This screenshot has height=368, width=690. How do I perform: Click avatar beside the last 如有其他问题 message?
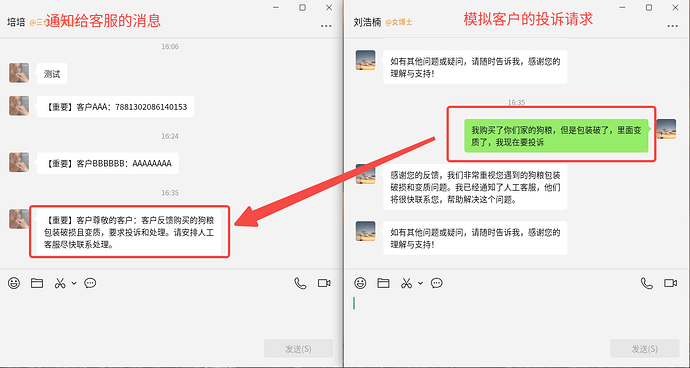(365, 231)
